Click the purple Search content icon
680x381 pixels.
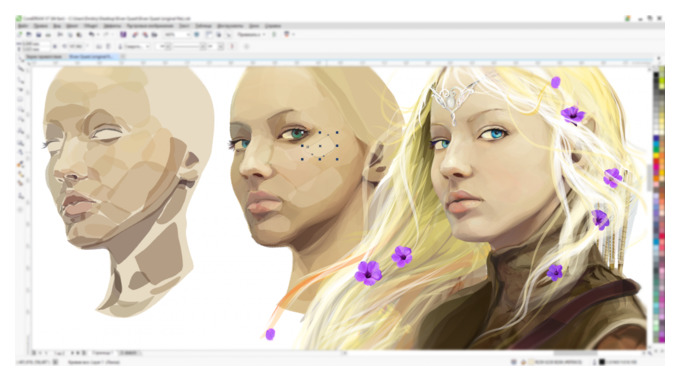click(123, 34)
